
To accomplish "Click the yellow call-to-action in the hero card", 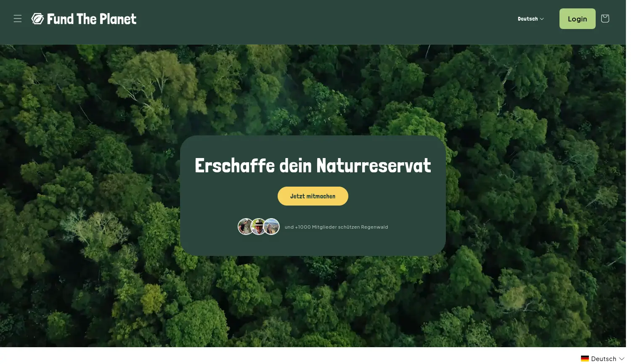I will click(x=313, y=196).
